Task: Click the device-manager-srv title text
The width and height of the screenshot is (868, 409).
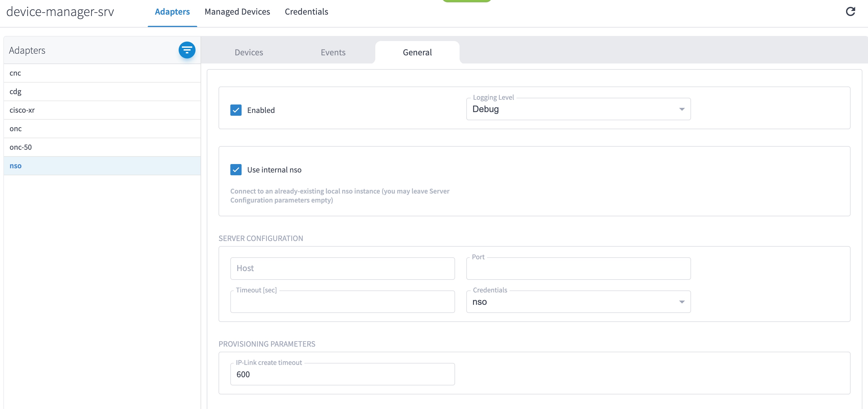Action: tap(60, 12)
